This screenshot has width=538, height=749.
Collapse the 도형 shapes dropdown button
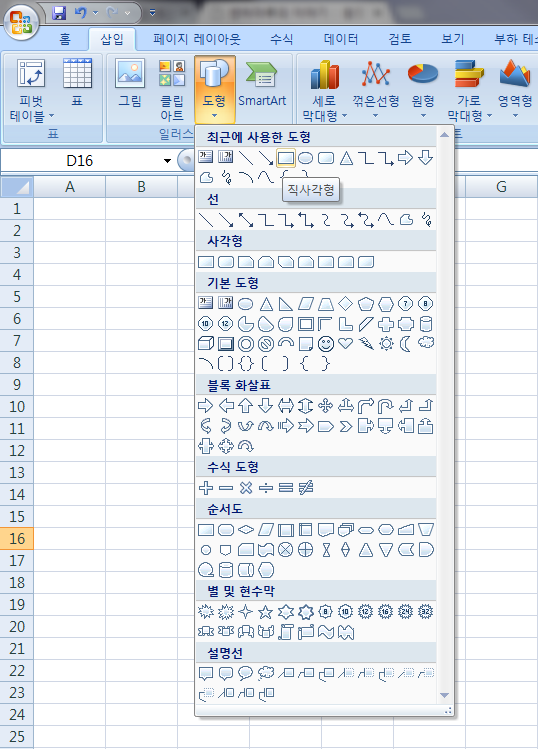click(215, 89)
